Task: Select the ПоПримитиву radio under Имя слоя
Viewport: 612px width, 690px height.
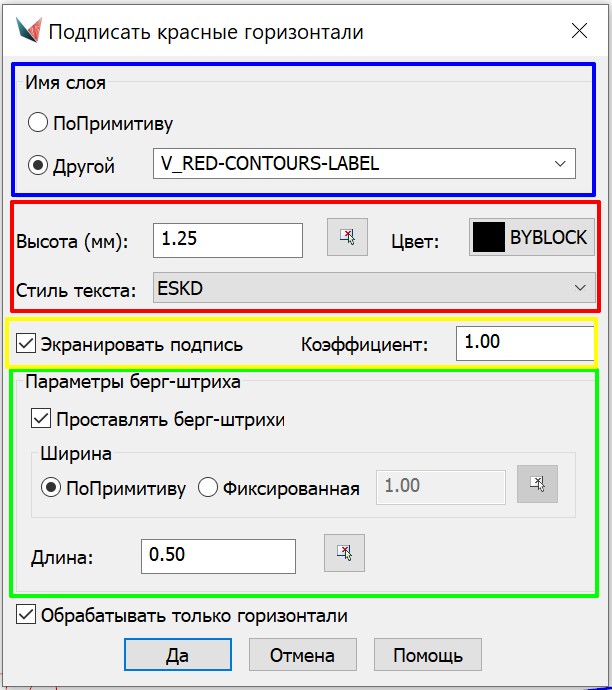Action: click(38, 123)
